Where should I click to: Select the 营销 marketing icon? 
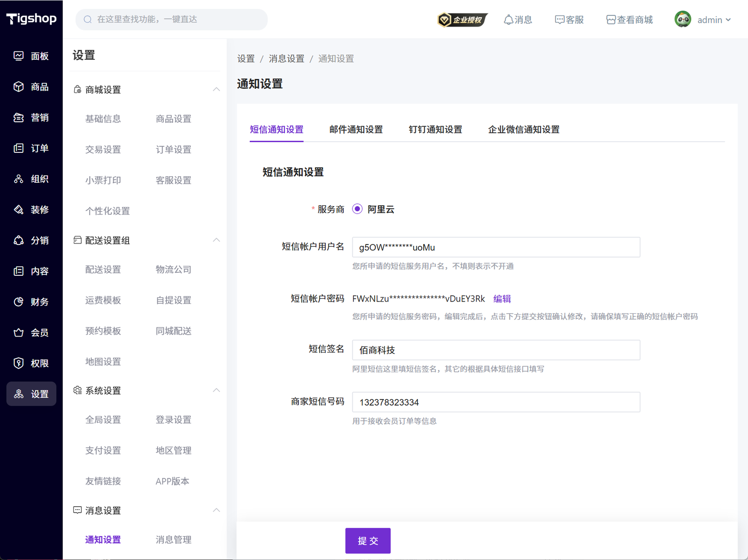(19, 118)
